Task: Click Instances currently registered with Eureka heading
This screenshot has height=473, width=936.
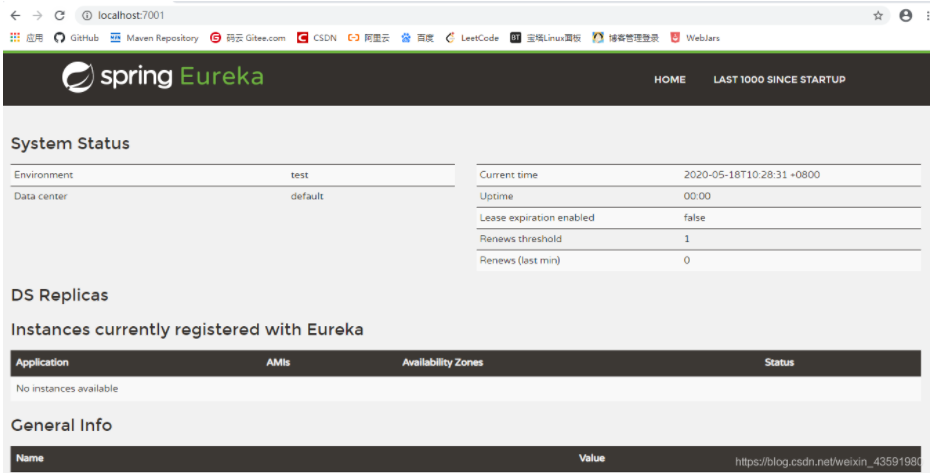Action: (x=187, y=330)
